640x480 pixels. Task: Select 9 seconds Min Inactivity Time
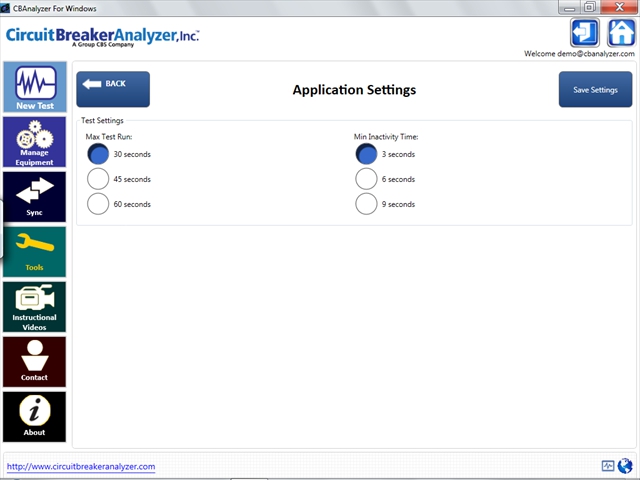click(x=366, y=204)
